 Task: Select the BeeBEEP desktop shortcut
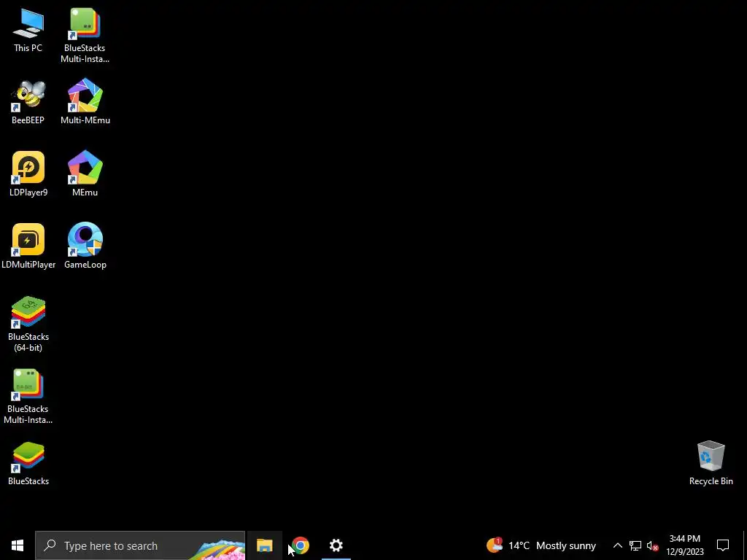(x=28, y=102)
